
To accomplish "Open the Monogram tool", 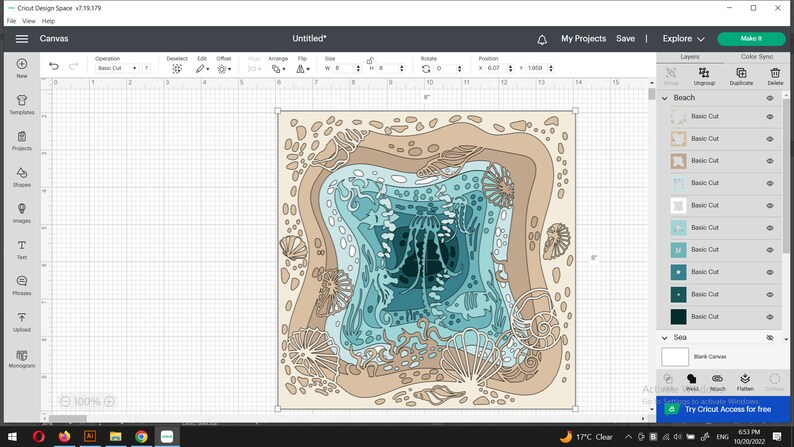I will coord(22,358).
